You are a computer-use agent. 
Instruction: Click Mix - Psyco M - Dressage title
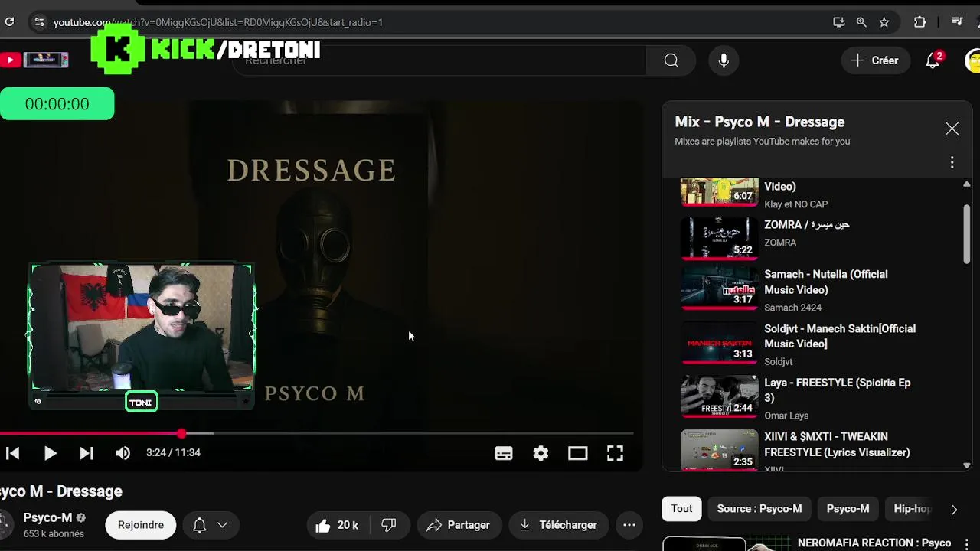pos(759,122)
